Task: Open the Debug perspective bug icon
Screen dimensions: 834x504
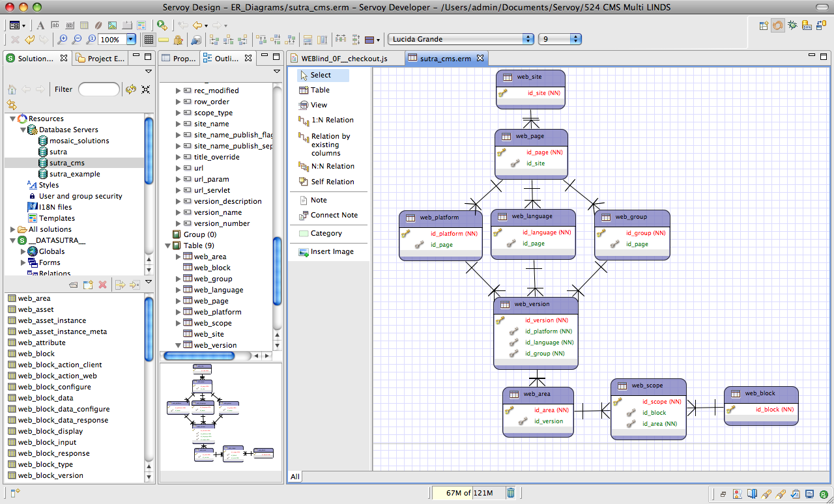Action: click(792, 25)
